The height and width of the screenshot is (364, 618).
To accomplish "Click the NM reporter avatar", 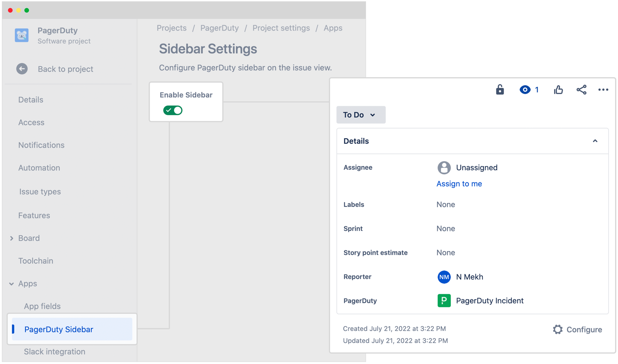I will [444, 277].
